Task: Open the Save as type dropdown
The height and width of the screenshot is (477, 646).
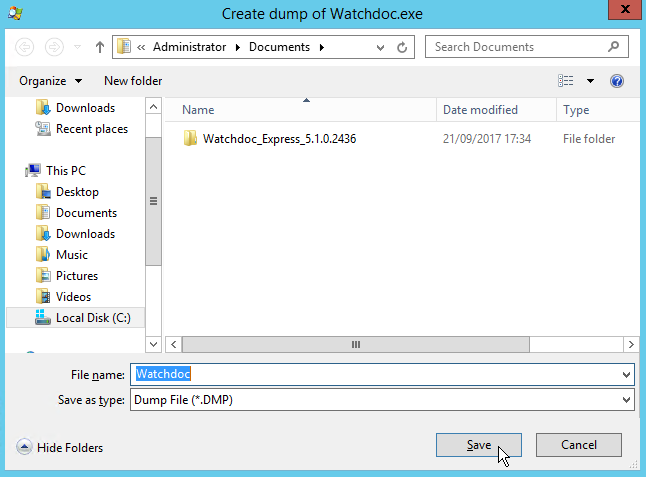Action: click(382, 400)
